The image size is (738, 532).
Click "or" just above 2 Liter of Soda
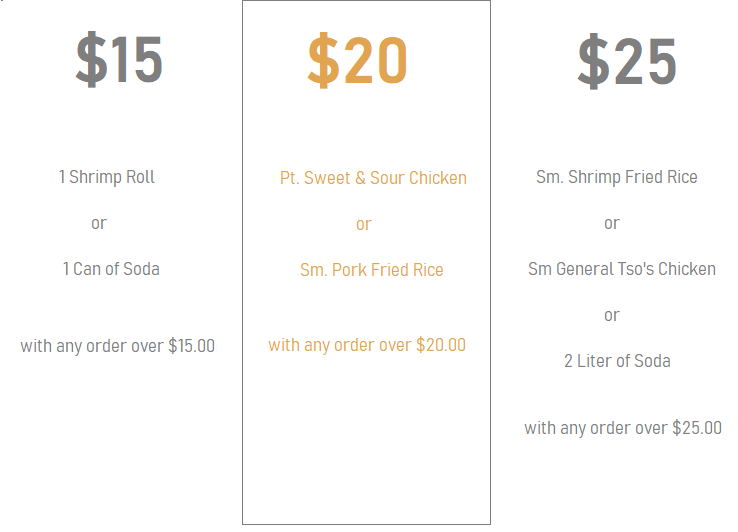(x=612, y=315)
